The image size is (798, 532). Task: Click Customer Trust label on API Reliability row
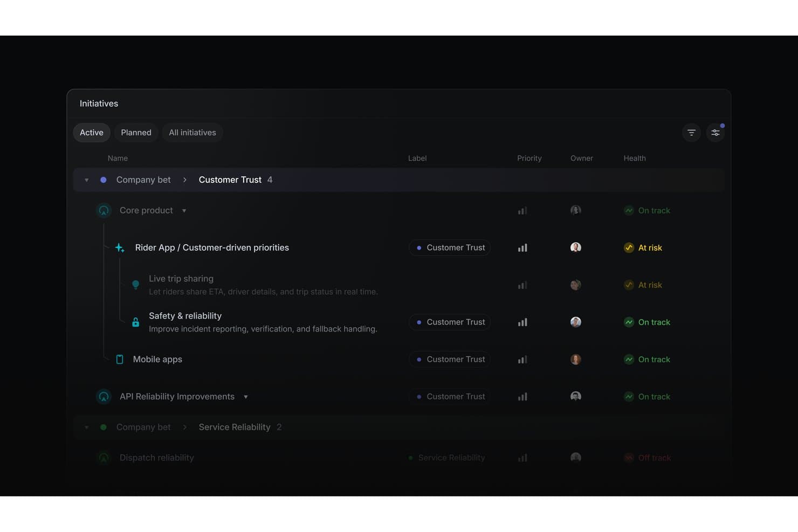(450, 397)
